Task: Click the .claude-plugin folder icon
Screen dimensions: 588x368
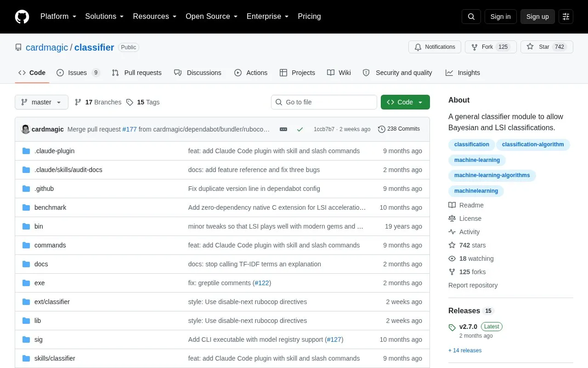Action: click(26, 151)
